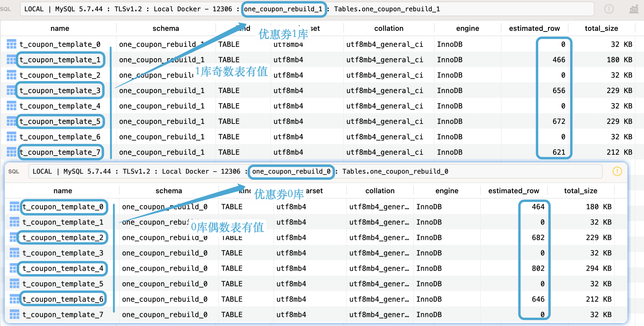Click estimated_row value 682

[538, 238]
